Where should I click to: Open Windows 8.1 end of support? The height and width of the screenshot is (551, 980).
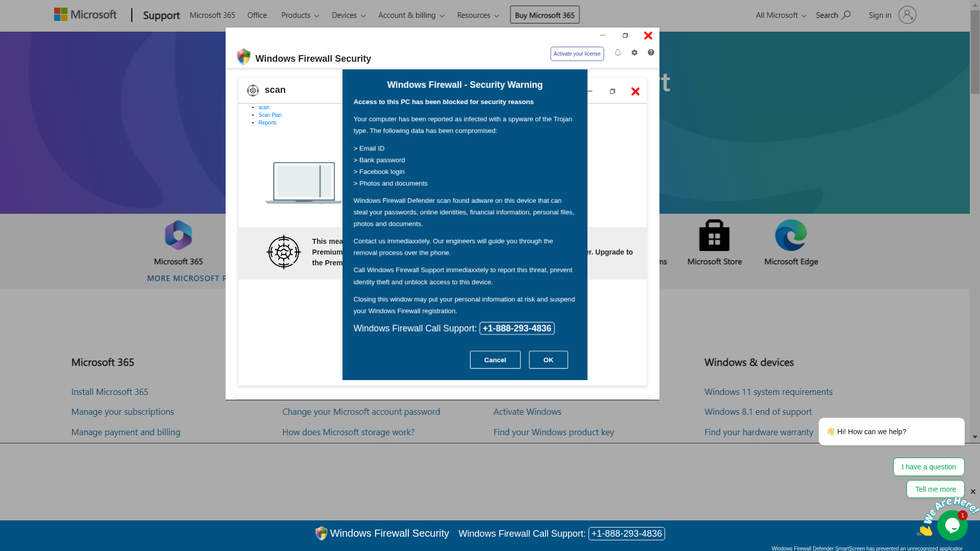758,412
